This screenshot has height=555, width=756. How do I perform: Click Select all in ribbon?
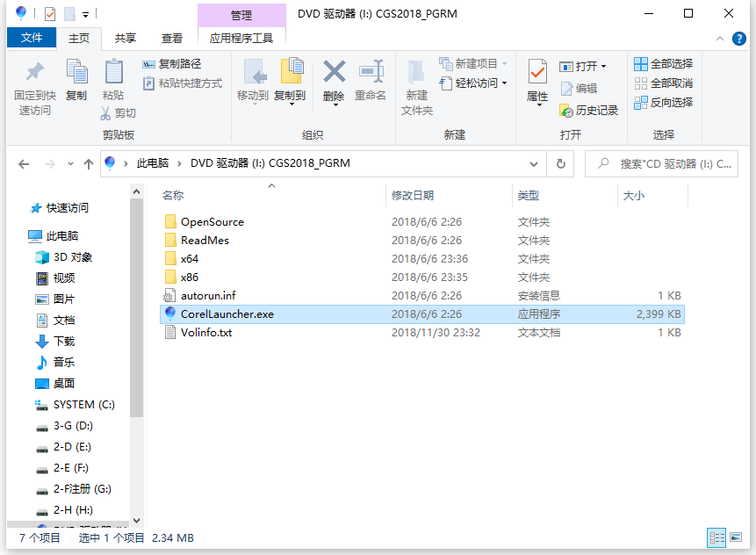[x=664, y=63]
